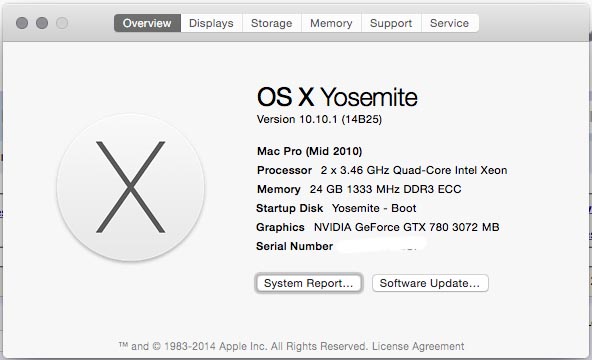592x360 pixels.
Task: Select the Memory tab
Action: coord(331,23)
